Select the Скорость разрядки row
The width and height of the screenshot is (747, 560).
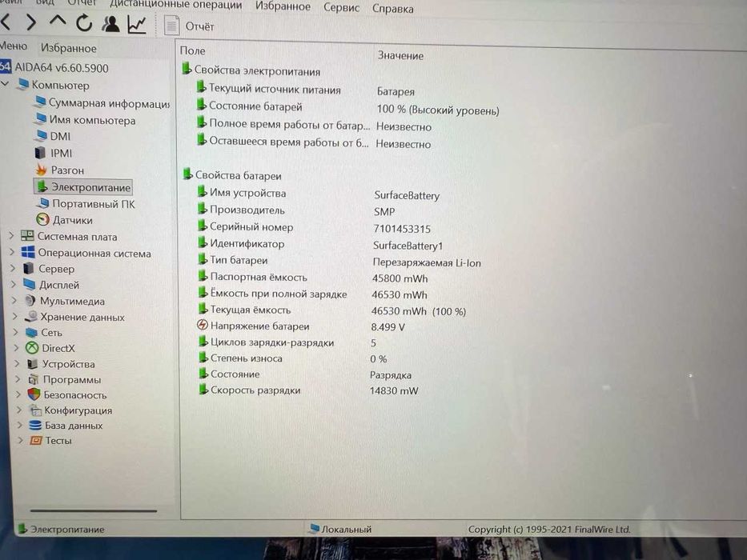click(x=307, y=390)
